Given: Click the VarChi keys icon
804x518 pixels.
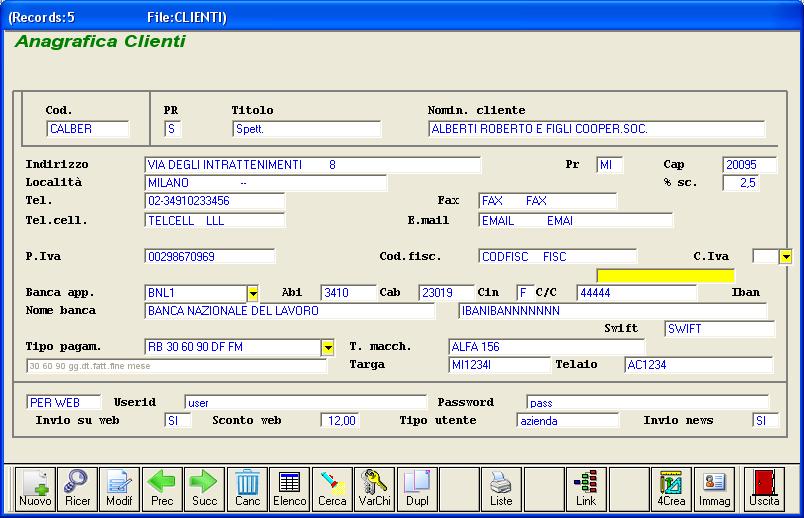Looking at the screenshot, I should (x=374, y=489).
